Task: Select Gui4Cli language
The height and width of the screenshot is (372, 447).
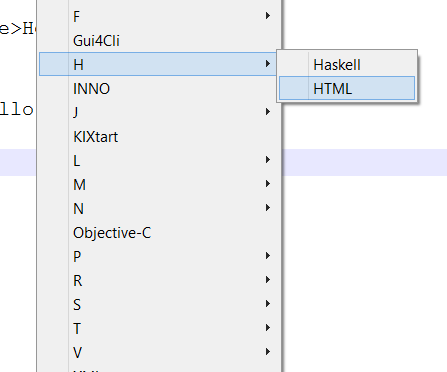Action: coord(159,40)
